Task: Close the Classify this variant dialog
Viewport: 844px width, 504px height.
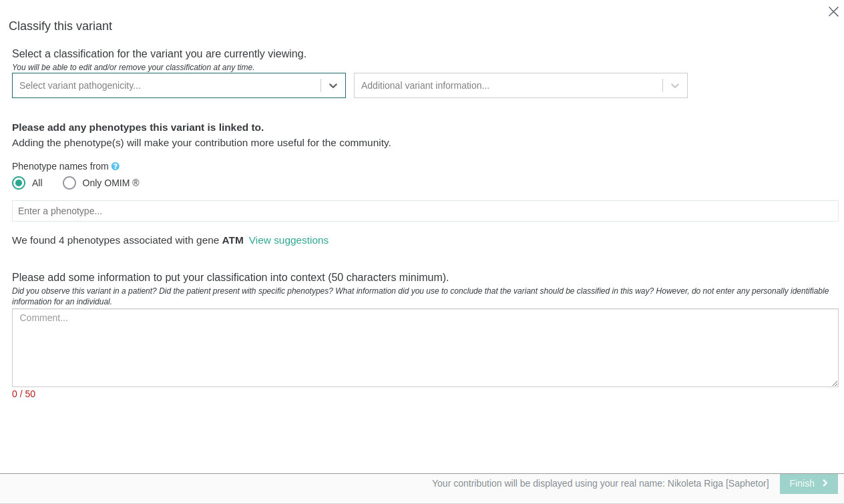Action: pyautogui.click(x=833, y=11)
